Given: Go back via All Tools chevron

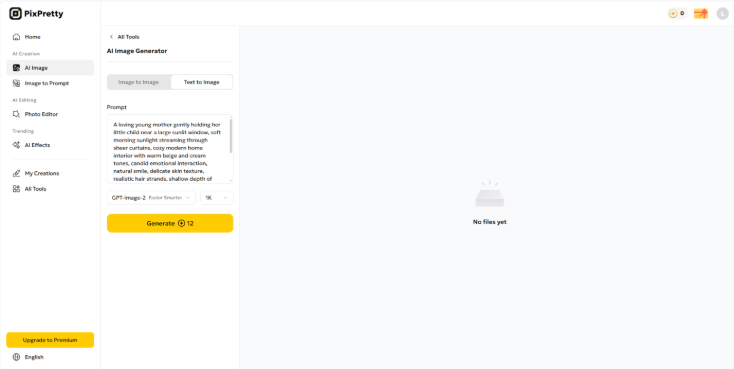Looking at the screenshot, I should click(111, 37).
